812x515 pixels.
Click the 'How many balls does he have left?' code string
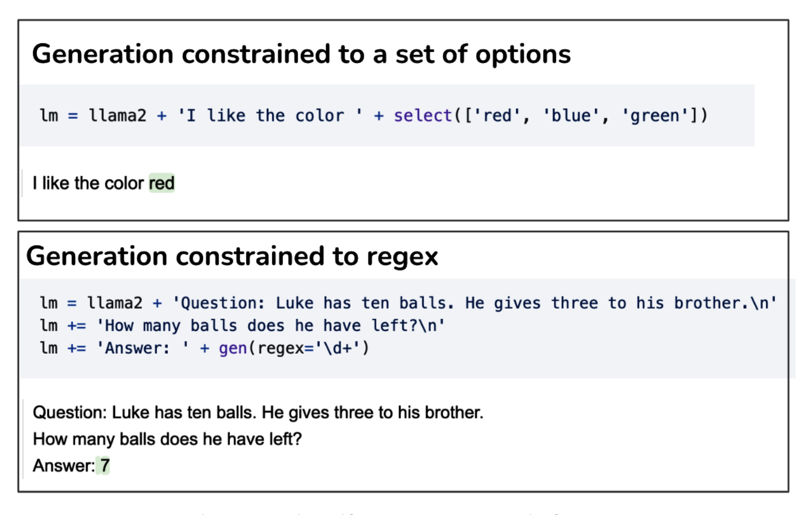click(270, 326)
